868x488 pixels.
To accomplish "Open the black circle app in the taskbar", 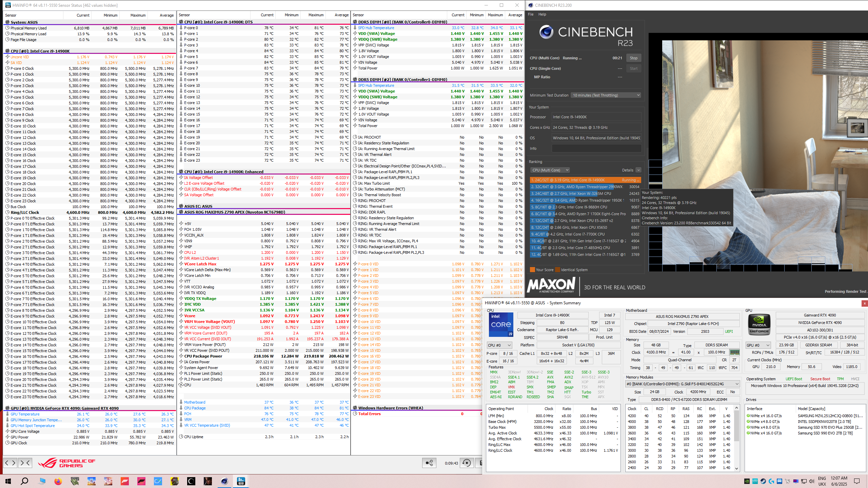I will (x=191, y=481).
